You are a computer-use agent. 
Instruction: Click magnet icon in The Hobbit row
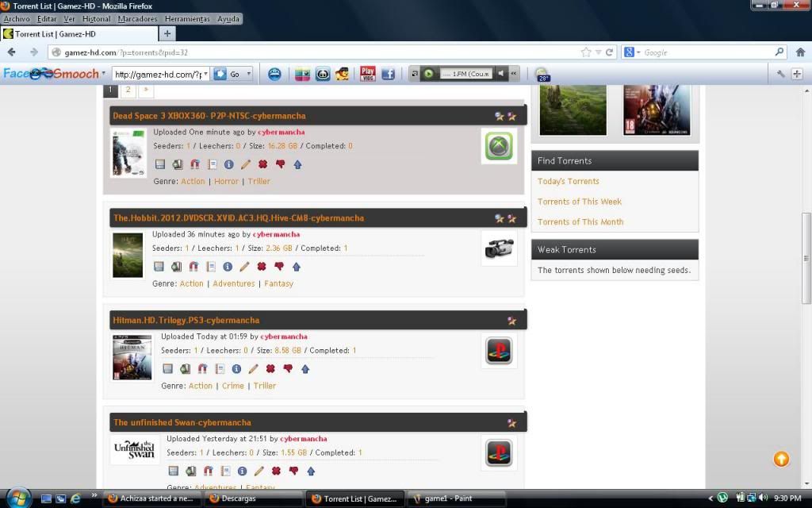(193, 267)
